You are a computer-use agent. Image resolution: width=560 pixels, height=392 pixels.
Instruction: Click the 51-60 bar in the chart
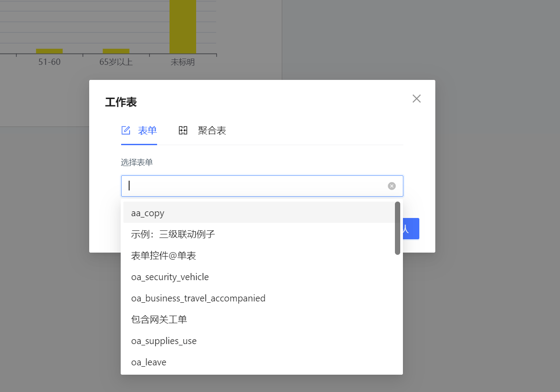(x=49, y=51)
